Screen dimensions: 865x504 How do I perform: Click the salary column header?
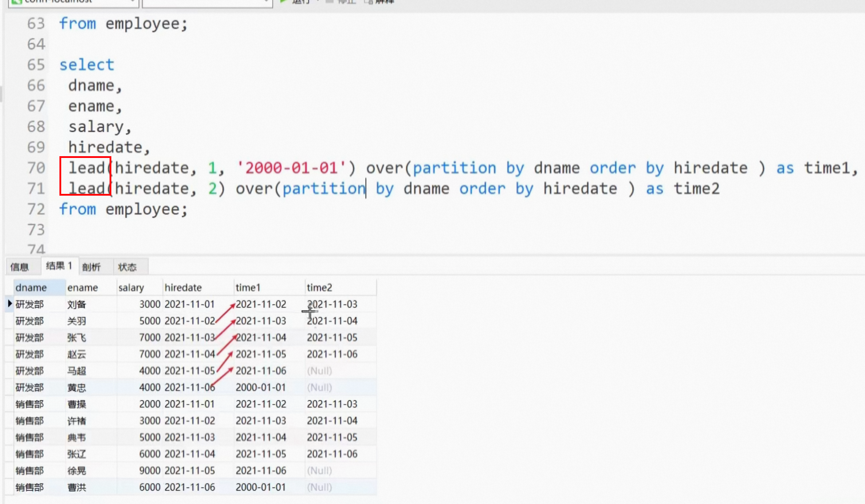pos(140,287)
